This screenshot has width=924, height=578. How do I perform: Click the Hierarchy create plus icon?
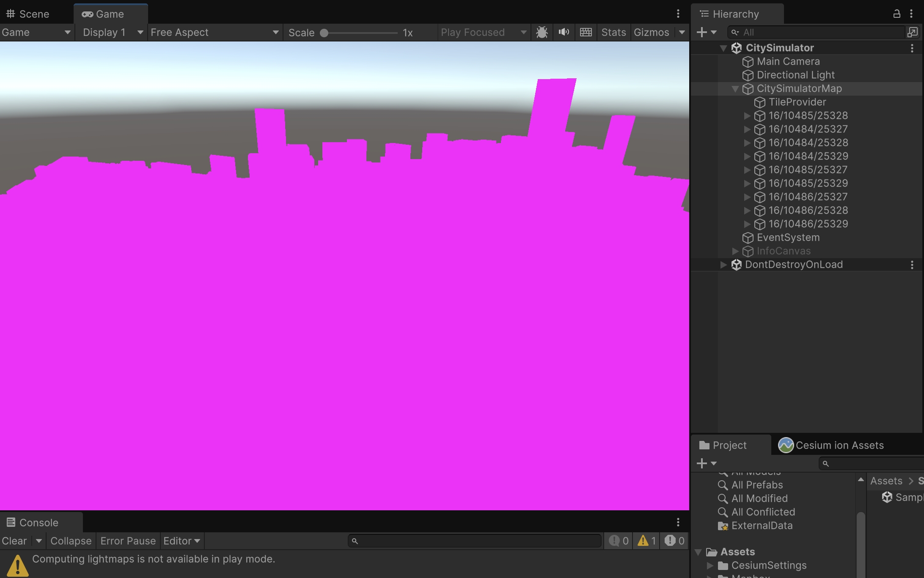pyautogui.click(x=702, y=32)
